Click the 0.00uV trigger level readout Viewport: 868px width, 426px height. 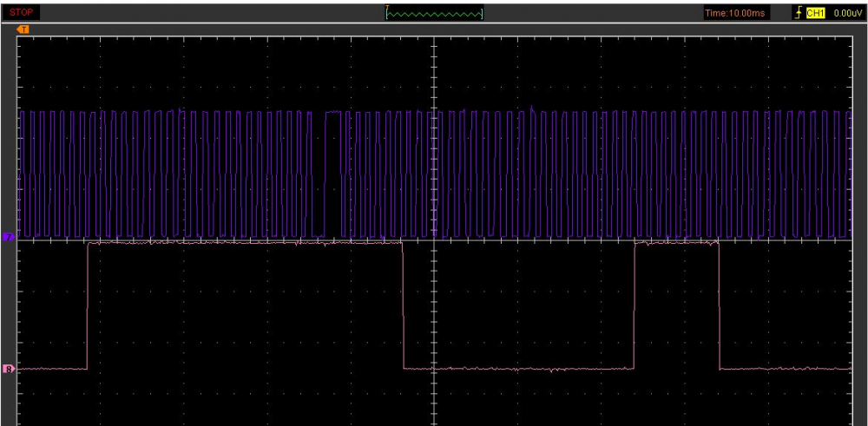[x=846, y=13]
